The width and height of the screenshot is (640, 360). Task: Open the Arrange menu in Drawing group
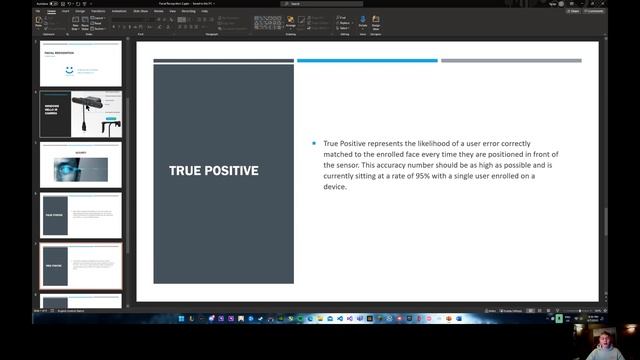click(x=291, y=21)
